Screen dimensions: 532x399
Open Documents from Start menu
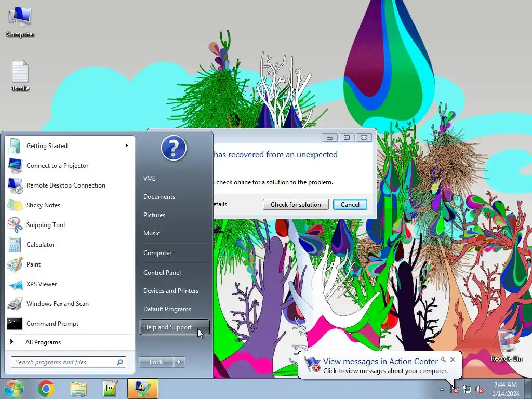pyautogui.click(x=159, y=197)
